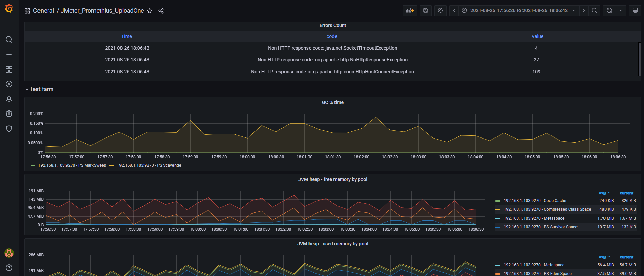
Task: Open the time range picker dropdown
Action: (518, 10)
